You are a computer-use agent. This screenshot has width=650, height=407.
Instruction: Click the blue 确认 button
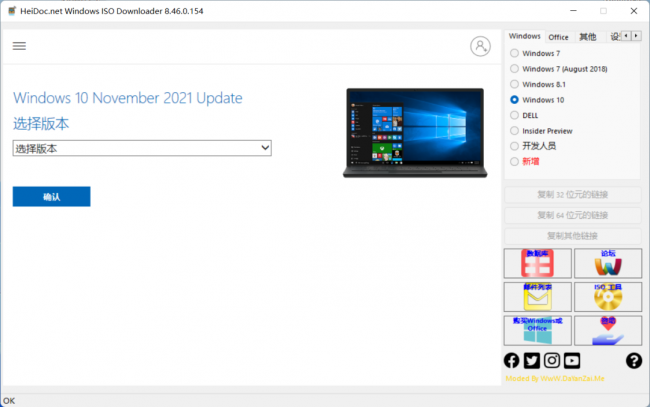coord(51,196)
